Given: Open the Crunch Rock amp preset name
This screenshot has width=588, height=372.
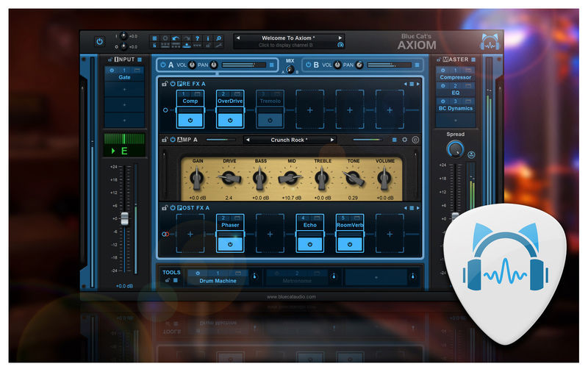Looking at the screenshot, I should tap(289, 140).
